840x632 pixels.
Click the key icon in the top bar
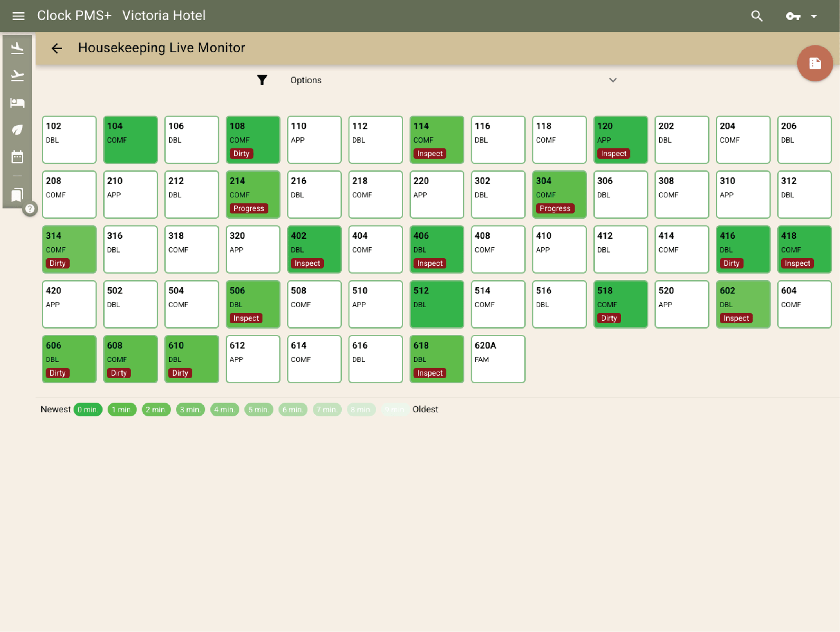tap(793, 16)
